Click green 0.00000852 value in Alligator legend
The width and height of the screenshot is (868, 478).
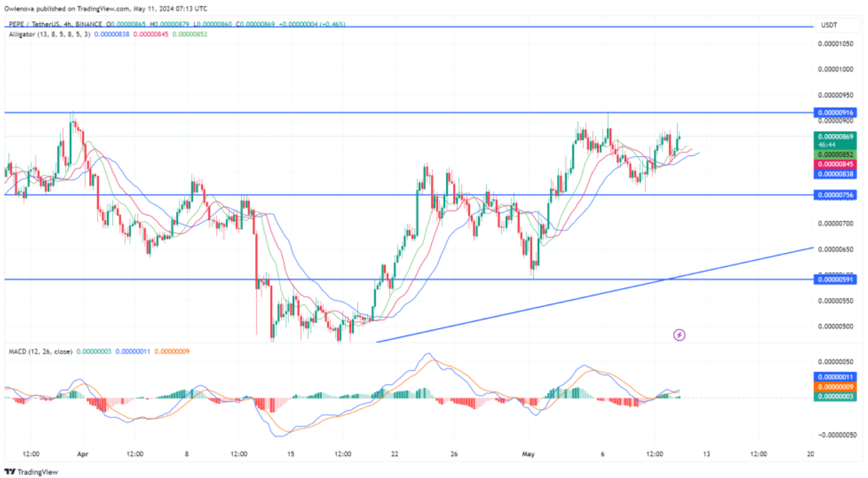(189, 34)
